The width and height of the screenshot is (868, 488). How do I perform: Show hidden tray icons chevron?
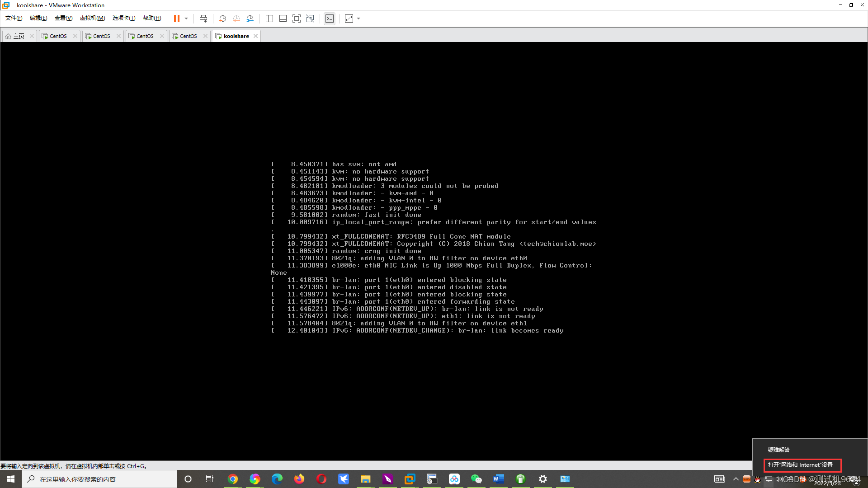tap(736, 479)
